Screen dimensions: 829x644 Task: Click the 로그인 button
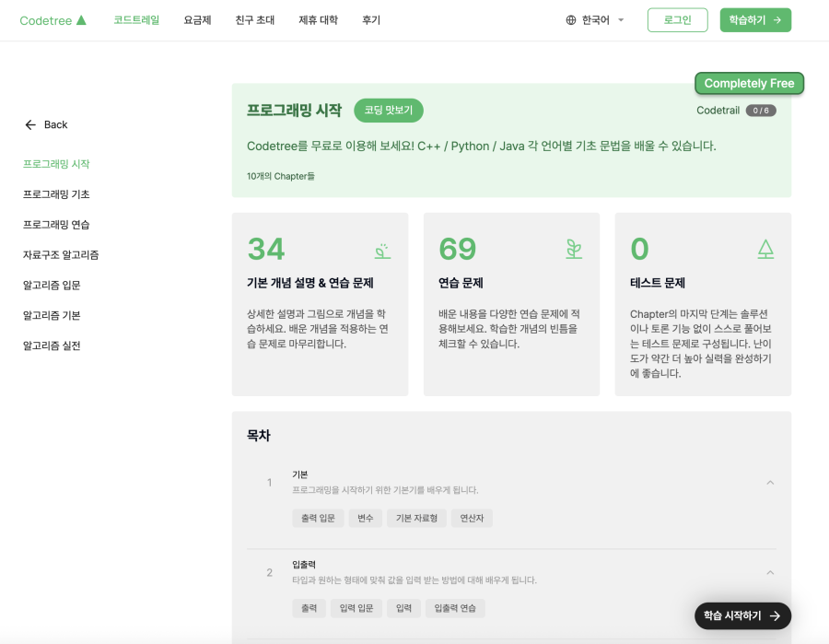pos(677,20)
